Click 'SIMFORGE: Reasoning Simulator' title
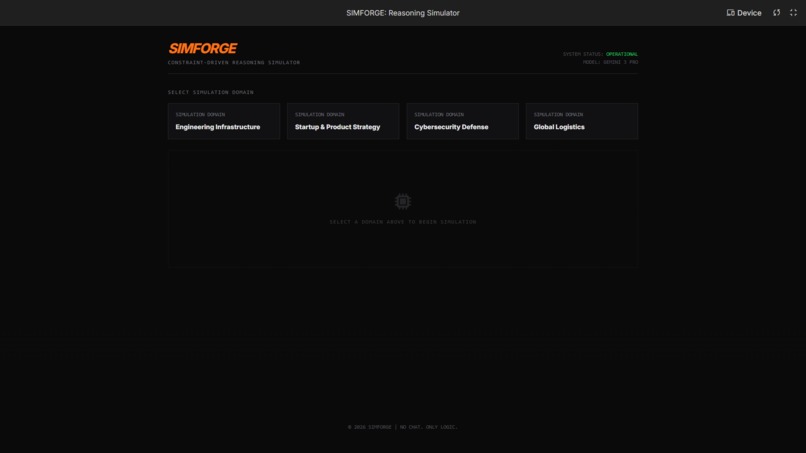 pyautogui.click(x=402, y=13)
